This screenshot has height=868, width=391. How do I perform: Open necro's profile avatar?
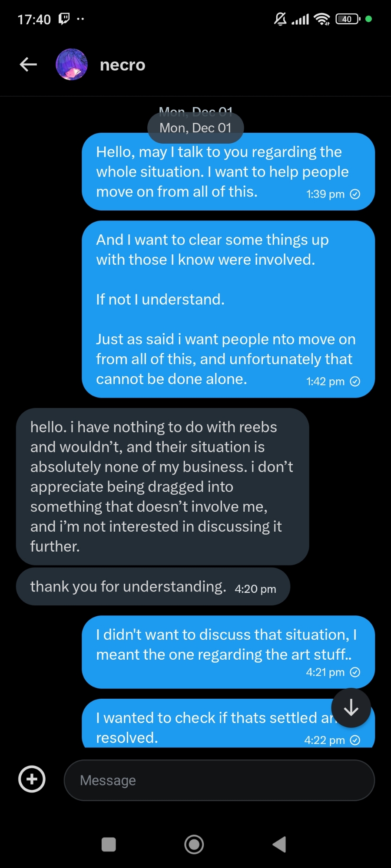[x=72, y=65]
